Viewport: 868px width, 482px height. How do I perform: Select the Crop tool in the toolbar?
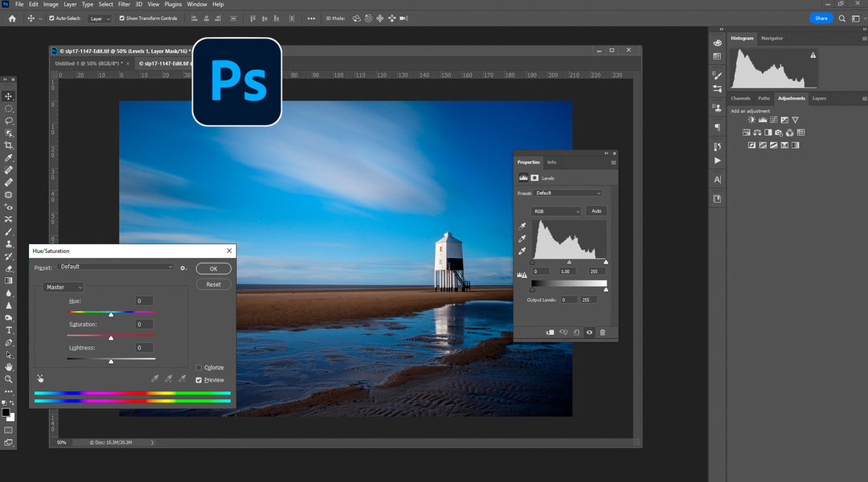click(x=9, y=145)
